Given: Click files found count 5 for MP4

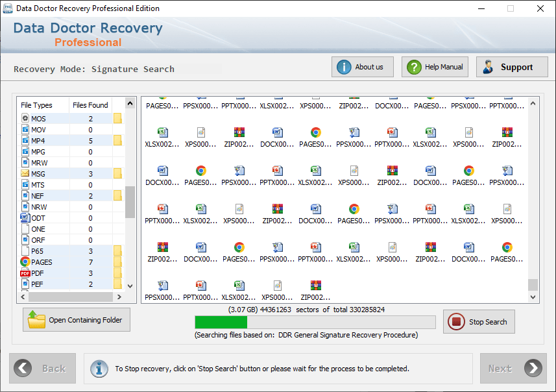Looking at the screenshot, I should [x=91, y=140].
